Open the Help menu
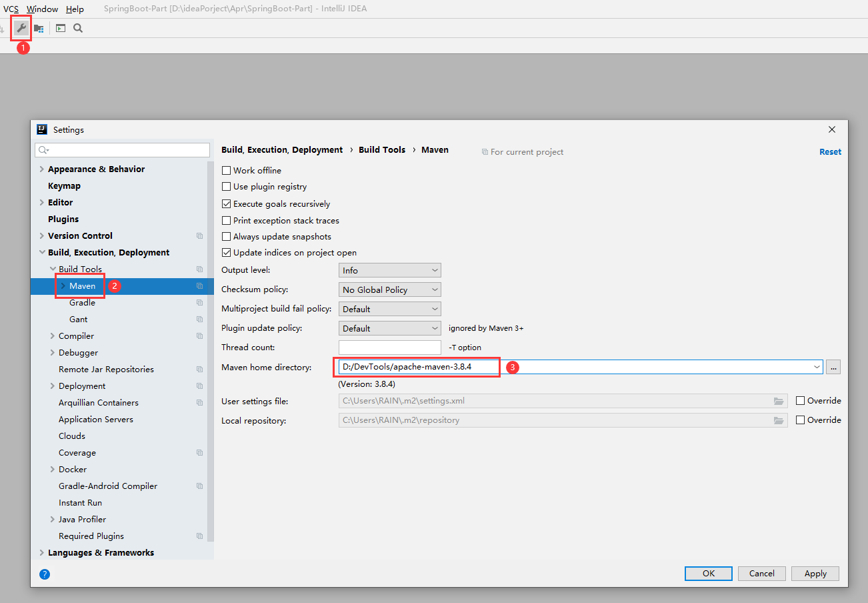Image resolution: width=868 pixels, height=603 pixels. (x=75, y=9)
